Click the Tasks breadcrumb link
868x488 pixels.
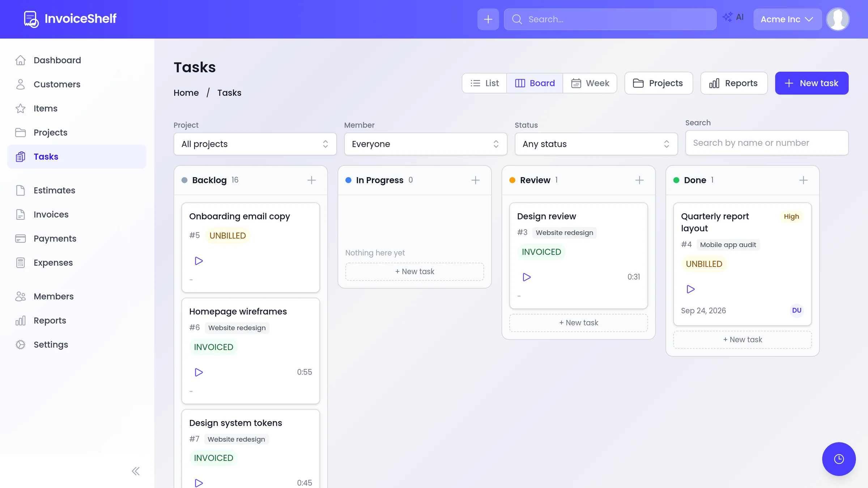point(229,93)
